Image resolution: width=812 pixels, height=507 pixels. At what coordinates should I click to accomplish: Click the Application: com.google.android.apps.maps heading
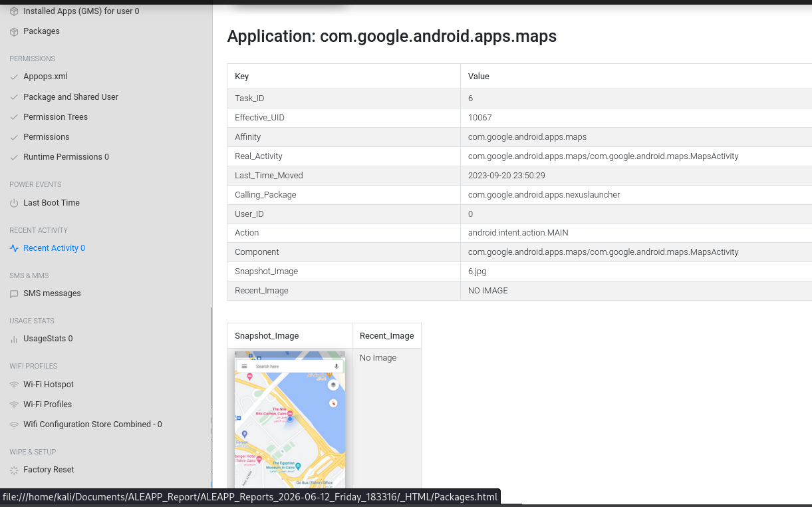(x=392, y=36)
